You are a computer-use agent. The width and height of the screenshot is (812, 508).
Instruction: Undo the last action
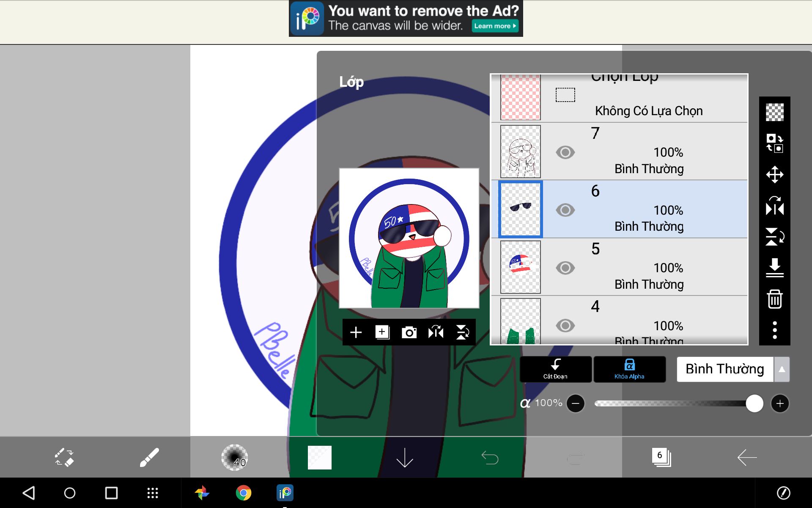(490, 458)
